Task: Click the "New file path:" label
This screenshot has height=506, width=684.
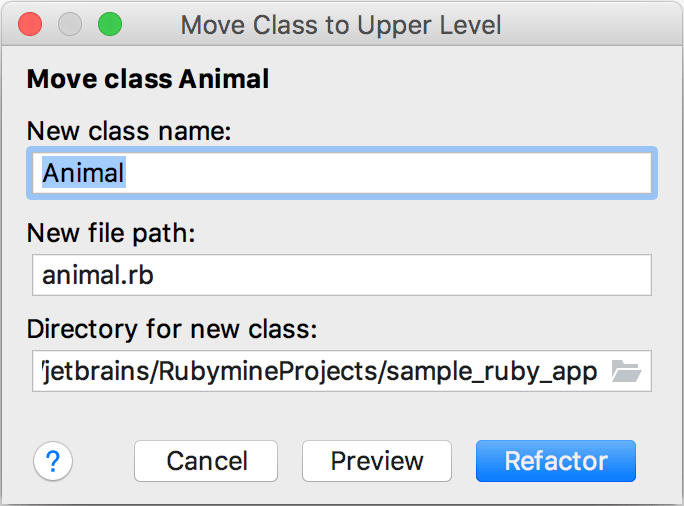Action: click(x=111, y=233)
